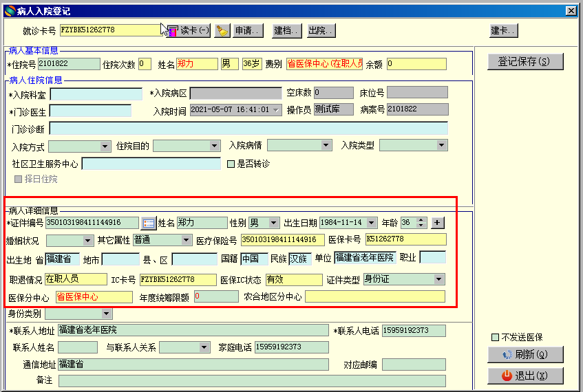583x392 pixels.
Task: Click the 余额 field
Action: click(x=416, y=64)
